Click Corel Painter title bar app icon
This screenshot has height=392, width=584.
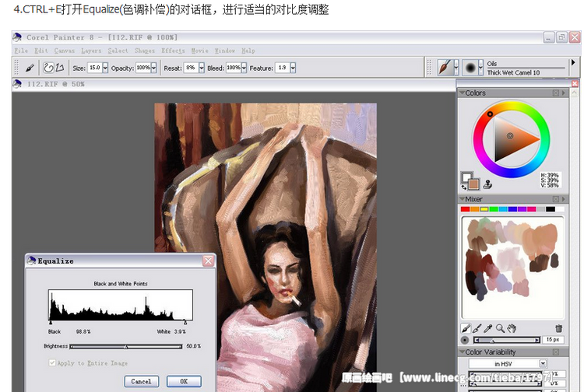17,37
